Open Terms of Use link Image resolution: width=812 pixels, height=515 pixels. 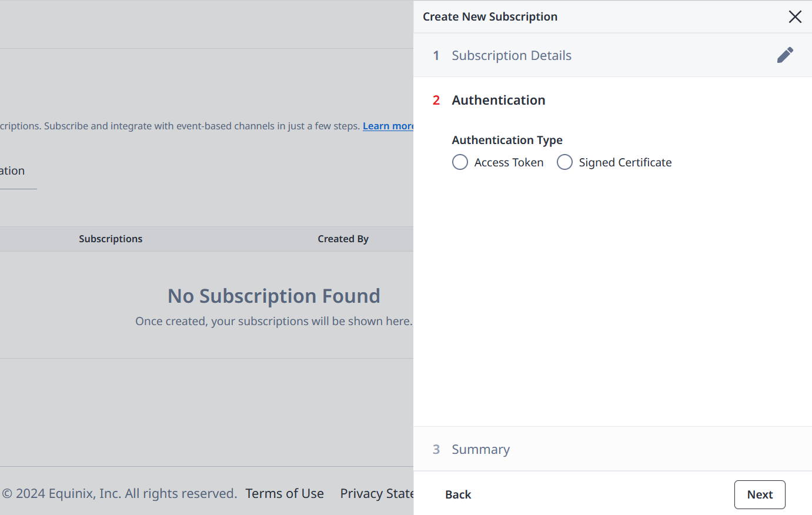click(285, 493)
